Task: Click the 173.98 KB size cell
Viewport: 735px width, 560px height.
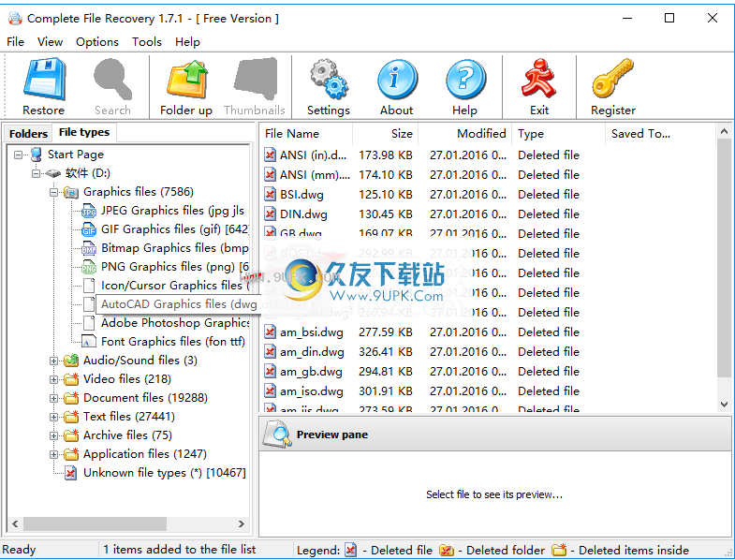Action: click(386, 155)
